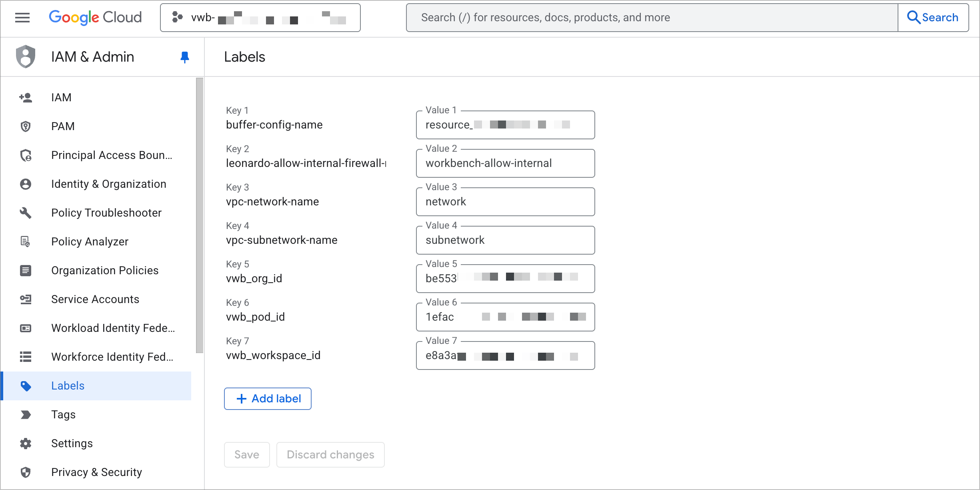The width and height of the screenshot is (980, 490).
Task: Click the Workload Identity Federation card icon
Action: point(26,328)
